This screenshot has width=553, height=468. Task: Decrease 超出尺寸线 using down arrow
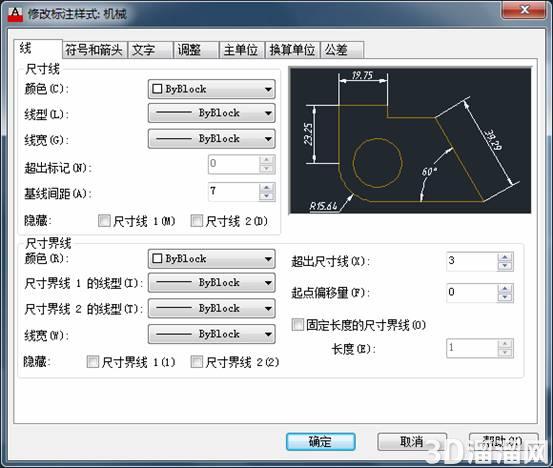coord(505,266)
